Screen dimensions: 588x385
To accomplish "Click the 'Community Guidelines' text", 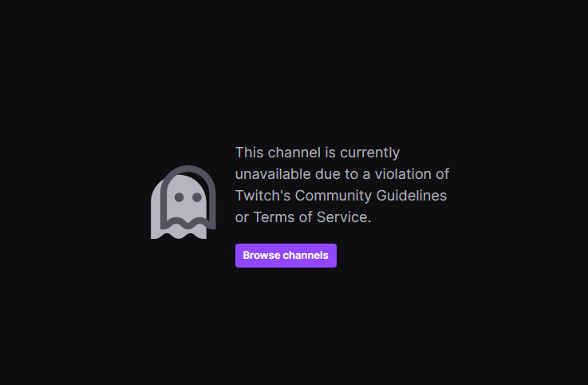I will click(371, 196).
